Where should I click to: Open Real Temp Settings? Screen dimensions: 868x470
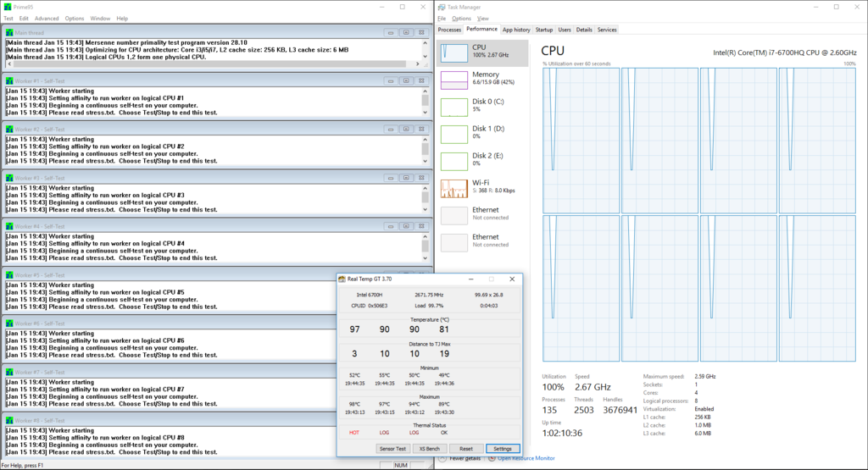(503, 449)
